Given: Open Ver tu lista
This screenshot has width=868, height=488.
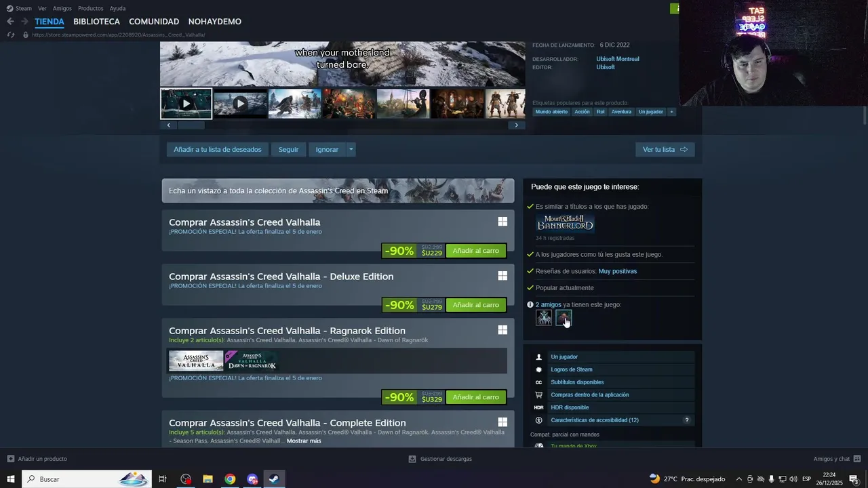Looking at the screenshot, I should click(x=665, y=149).
